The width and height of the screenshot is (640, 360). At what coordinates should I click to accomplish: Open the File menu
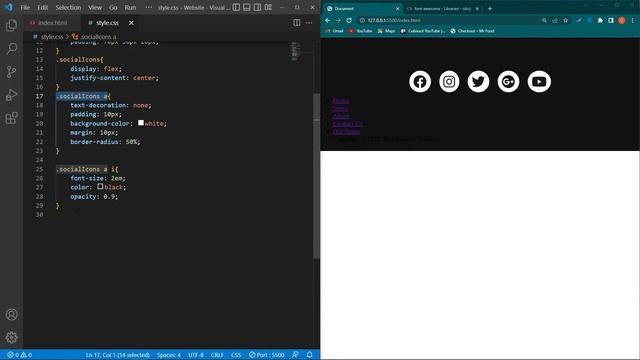[x=25, y=7]
